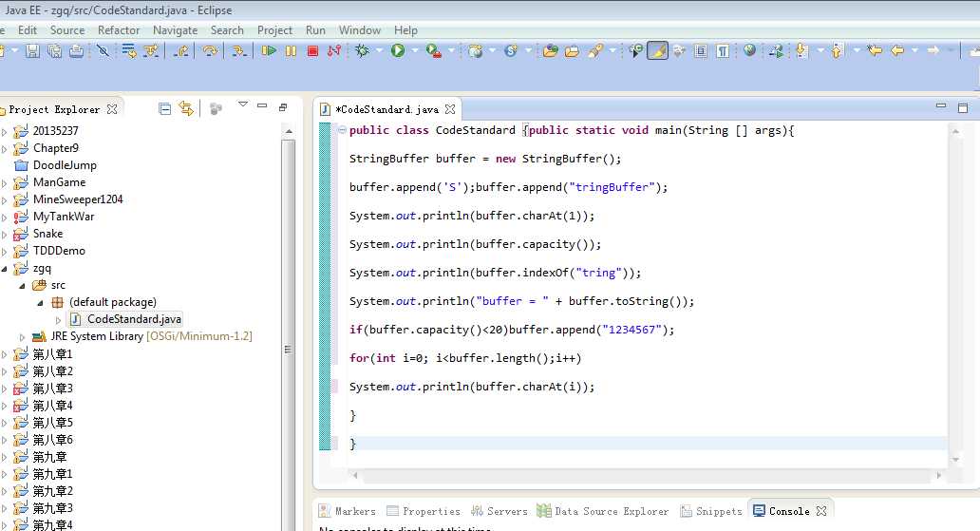Switch to the Markers tab
980x531 pixels.
(x=347, y=511)
